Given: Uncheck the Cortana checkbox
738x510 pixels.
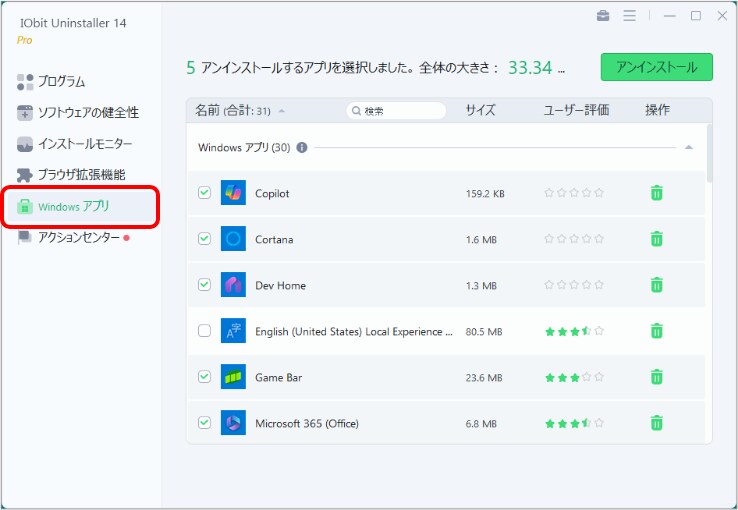Looking at the screenshot, I should (204, 239).
